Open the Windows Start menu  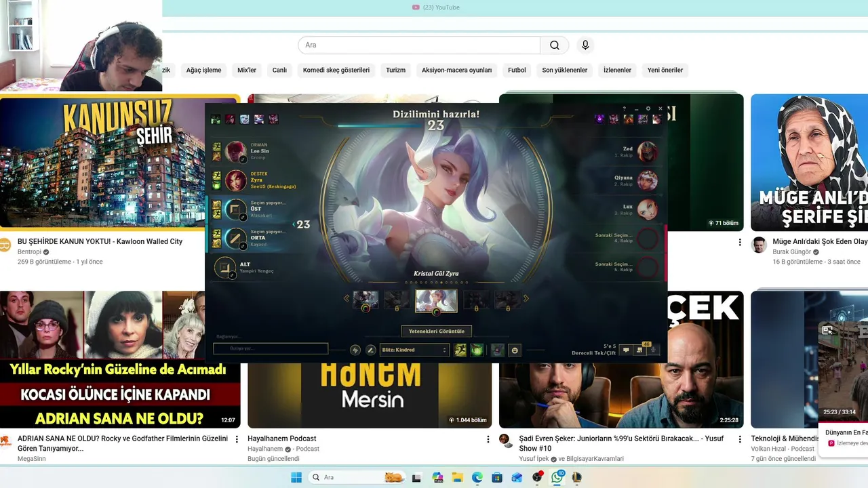[x=296, y=477]
